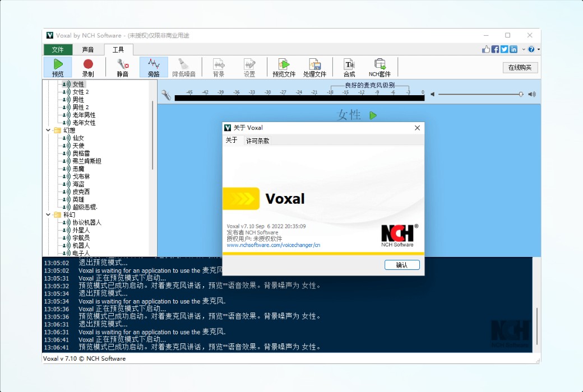The height and width of the screenshot is (392, 583).
Task: Click the 处理文件 process file icon
Action: point(314,64)
